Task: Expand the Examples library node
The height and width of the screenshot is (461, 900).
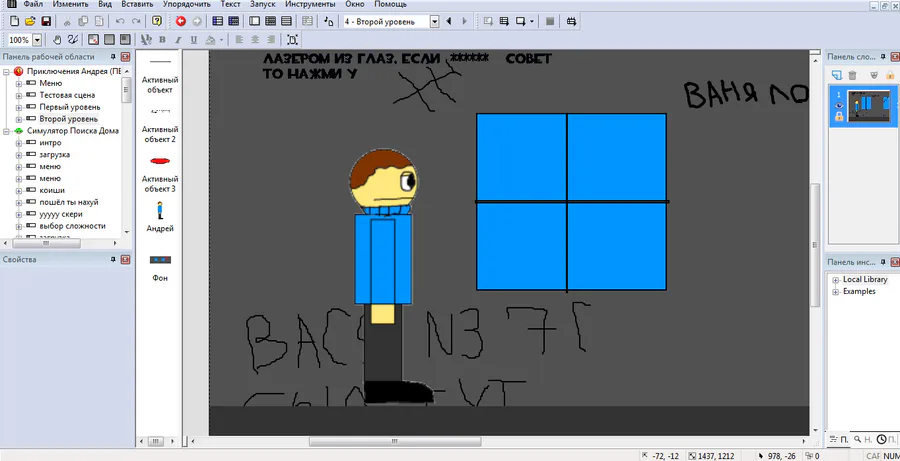Action: [x=836, y=292]
